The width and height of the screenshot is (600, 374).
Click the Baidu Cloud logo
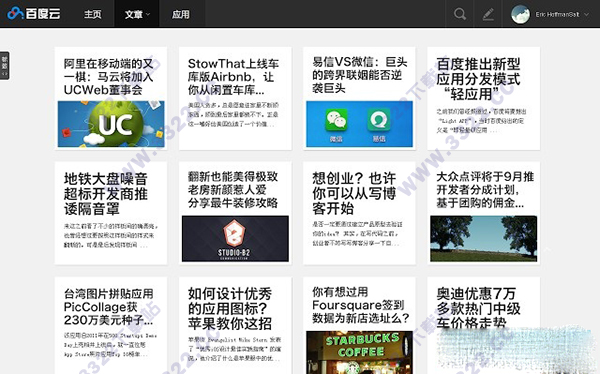(x=34, y=14)
